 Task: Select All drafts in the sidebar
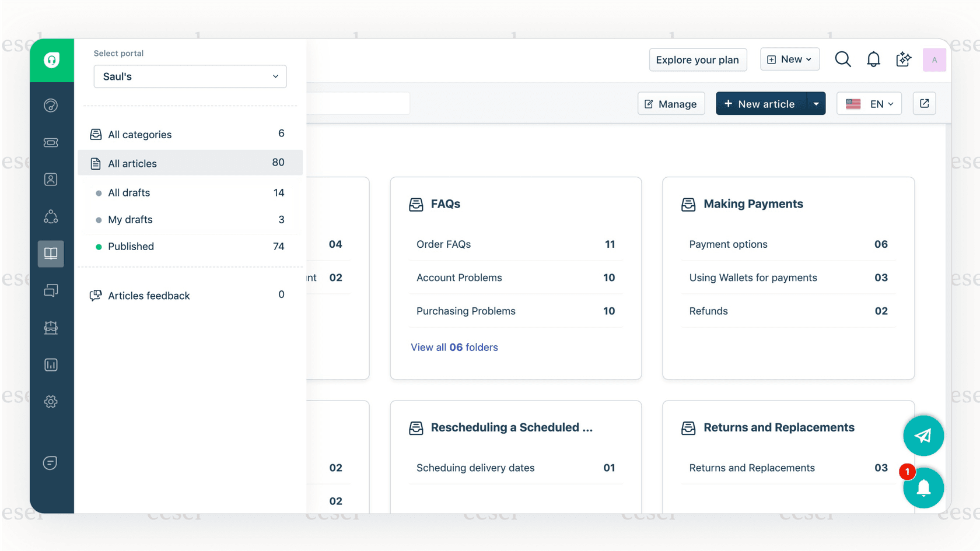[x=129, y=192]
